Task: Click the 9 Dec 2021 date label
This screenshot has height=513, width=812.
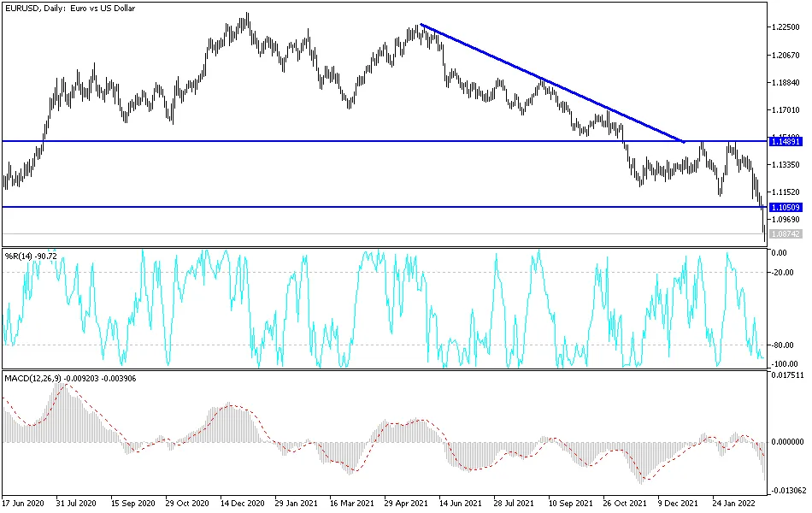Action: (679, 503)
